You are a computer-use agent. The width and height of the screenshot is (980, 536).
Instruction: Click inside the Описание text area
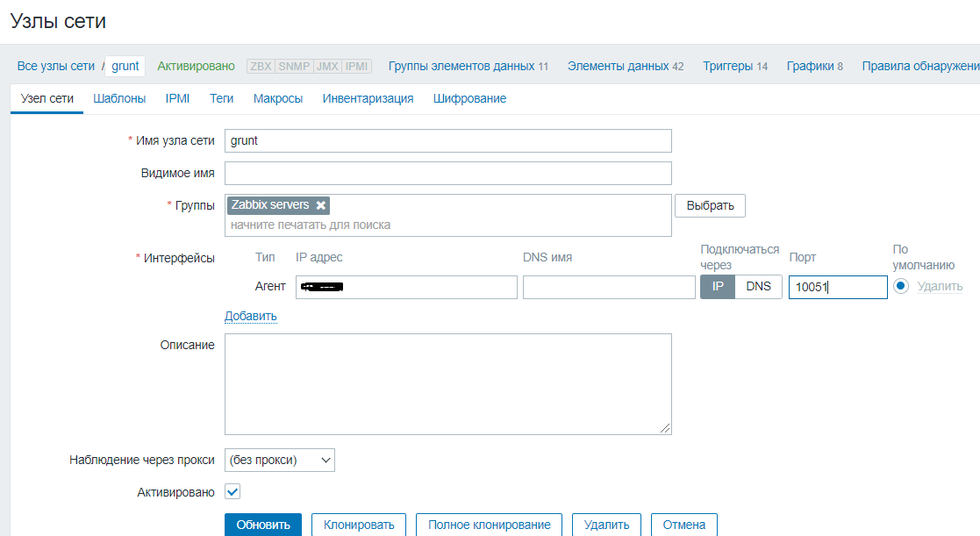(x=448, y=383)
